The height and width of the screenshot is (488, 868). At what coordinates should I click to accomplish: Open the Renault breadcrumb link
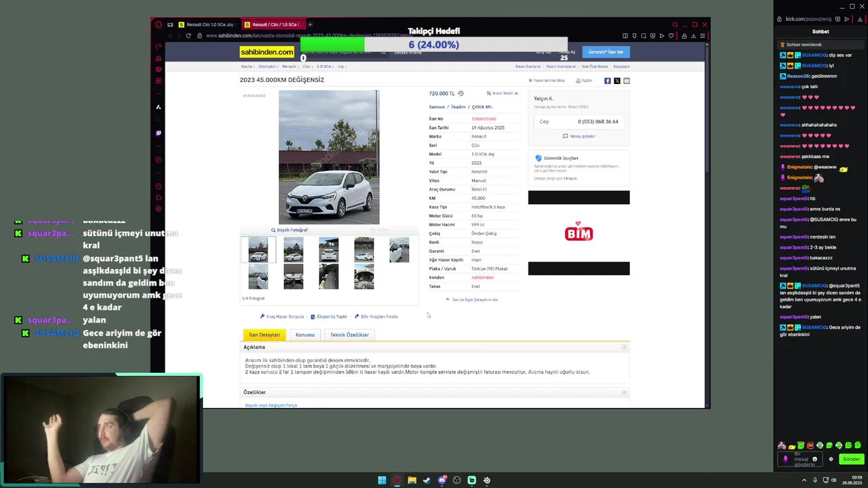tap(289, 66)
